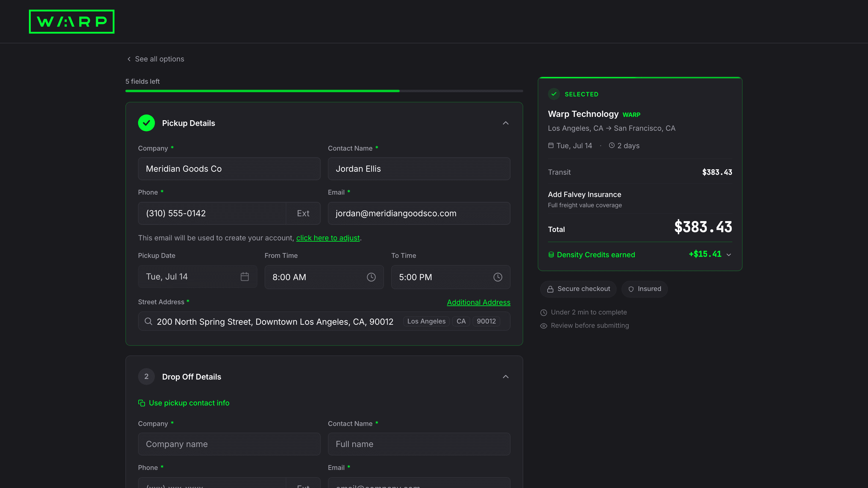Click the pickup Company field Meridian Goods Co
Image resolution: width=868 pixels, height=488 pixels.
pos(229,169)
